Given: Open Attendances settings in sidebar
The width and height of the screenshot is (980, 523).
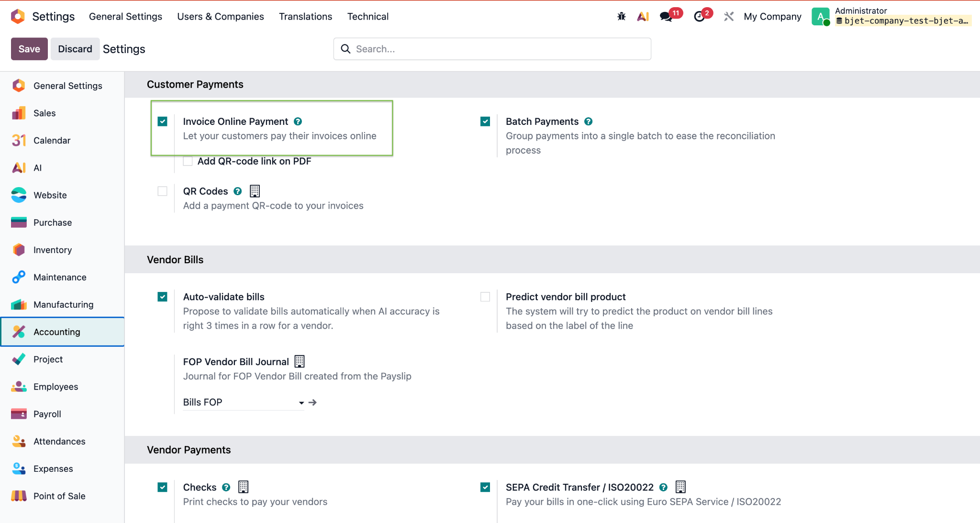Looking at the screenshot, I should pyautogui.click(x=62, y=441).
